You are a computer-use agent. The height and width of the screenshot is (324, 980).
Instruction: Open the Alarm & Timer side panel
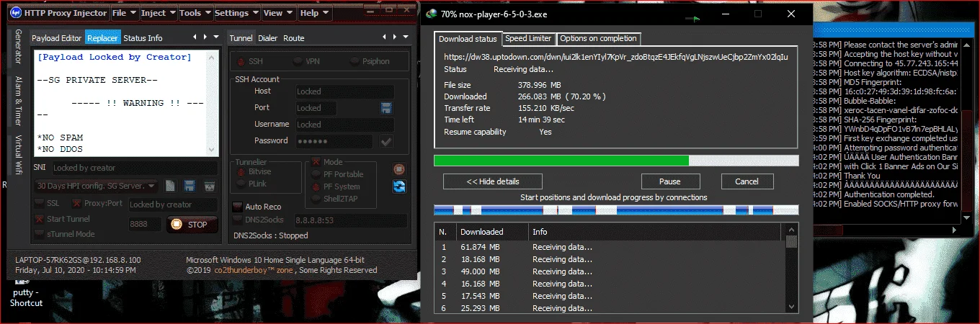pos(19,100)
